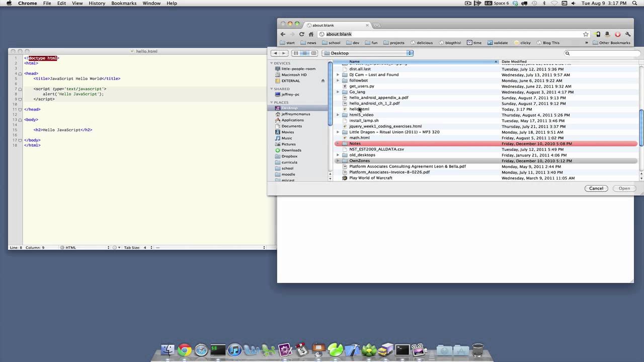
Task: Click the about:blank address bar
Action: [453, 34]
